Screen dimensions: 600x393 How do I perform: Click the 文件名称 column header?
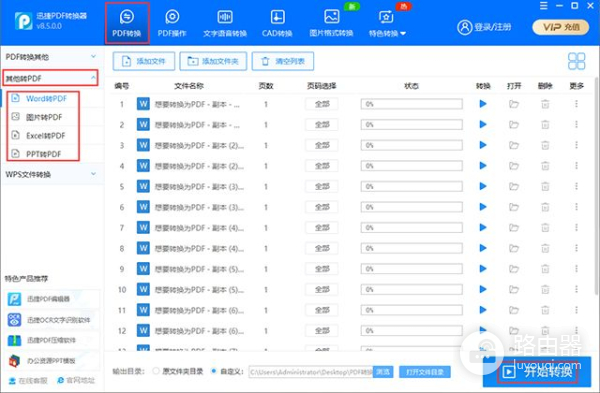pyautogui.click(x=189, y=86)
